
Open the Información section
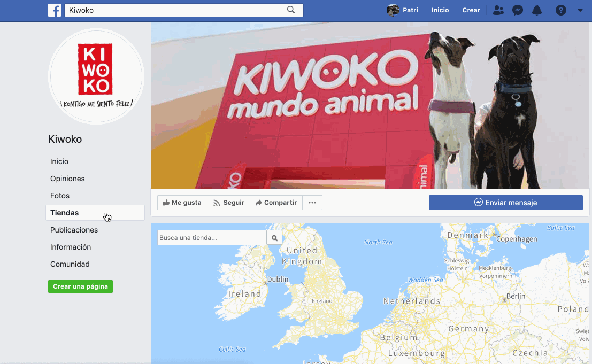point(71,247)
